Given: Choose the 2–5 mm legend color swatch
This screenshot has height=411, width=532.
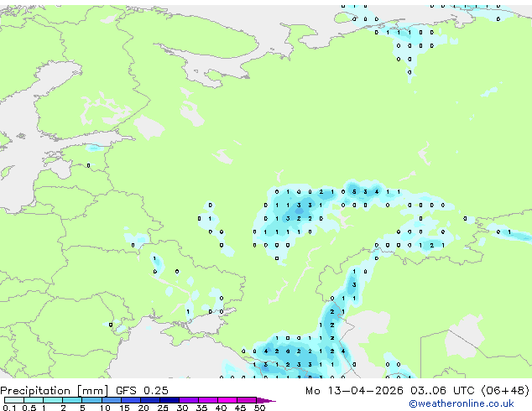Looking at the screenshot, I should click(x=72, y=400).
